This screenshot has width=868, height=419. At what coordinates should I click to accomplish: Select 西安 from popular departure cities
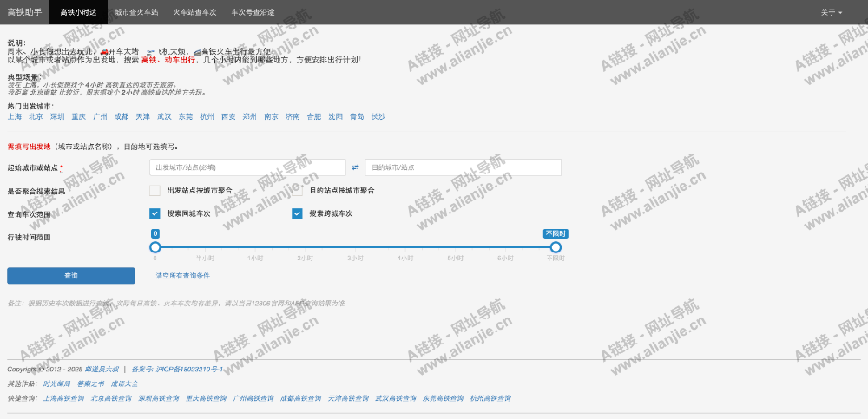point(228,117)
